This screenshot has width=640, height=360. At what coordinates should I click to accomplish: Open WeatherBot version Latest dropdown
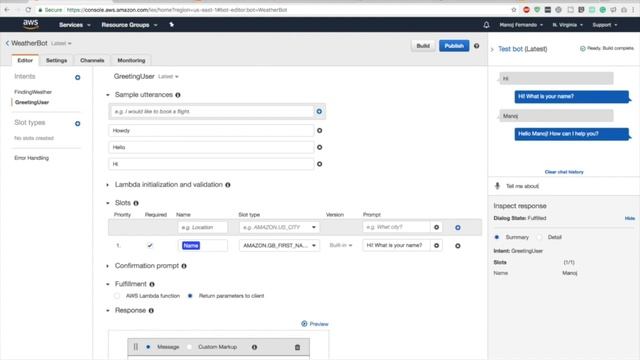click(x=61, y=43)
